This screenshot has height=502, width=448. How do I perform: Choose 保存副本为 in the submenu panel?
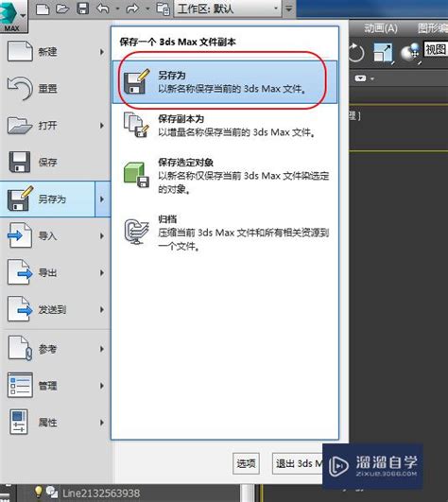tap(225, 125)
